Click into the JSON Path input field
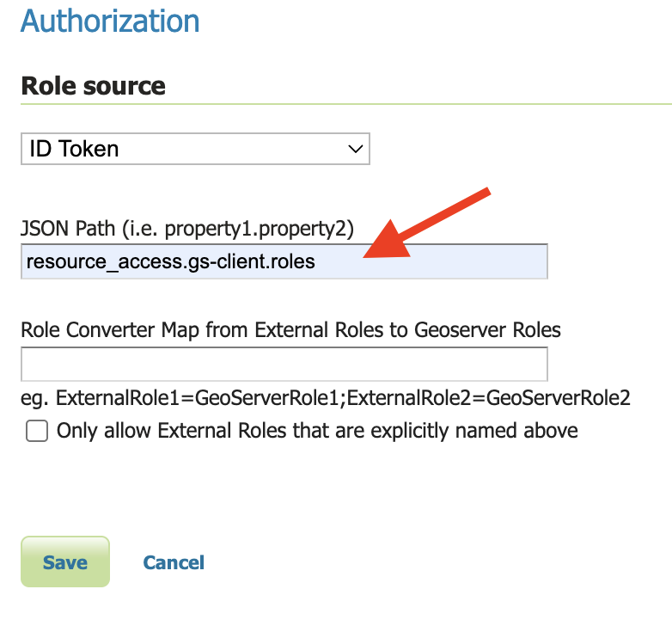Image resolution: width=672 pixels, height=626 pixels. coord(284,262)
